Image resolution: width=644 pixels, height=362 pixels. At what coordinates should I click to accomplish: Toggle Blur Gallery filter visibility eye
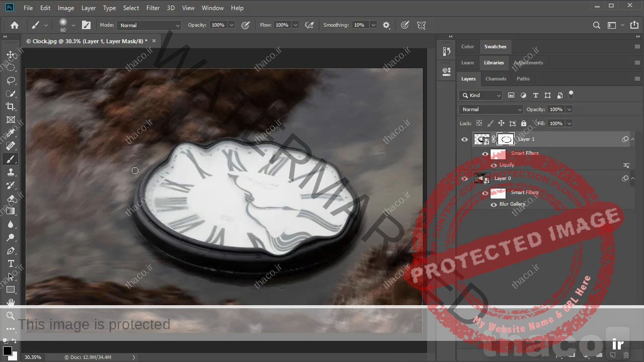click(x=494, y=204)
